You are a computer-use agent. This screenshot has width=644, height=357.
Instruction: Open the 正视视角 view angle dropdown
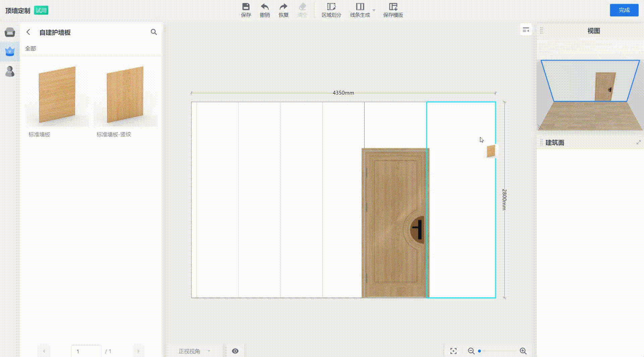(195, 351)
